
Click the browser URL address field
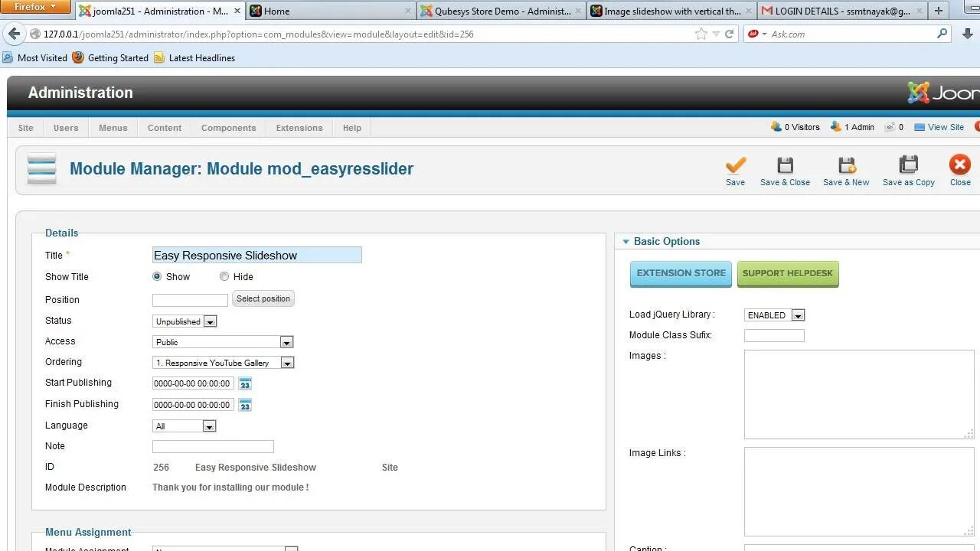367,34
